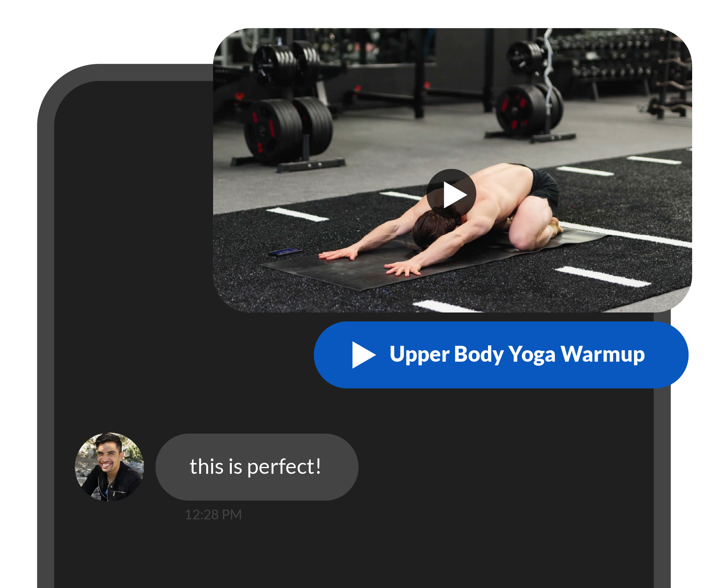Click the word "Warmup" in the blue button
Viewport: 708px width, 588px height.
[x=603, y=354]
